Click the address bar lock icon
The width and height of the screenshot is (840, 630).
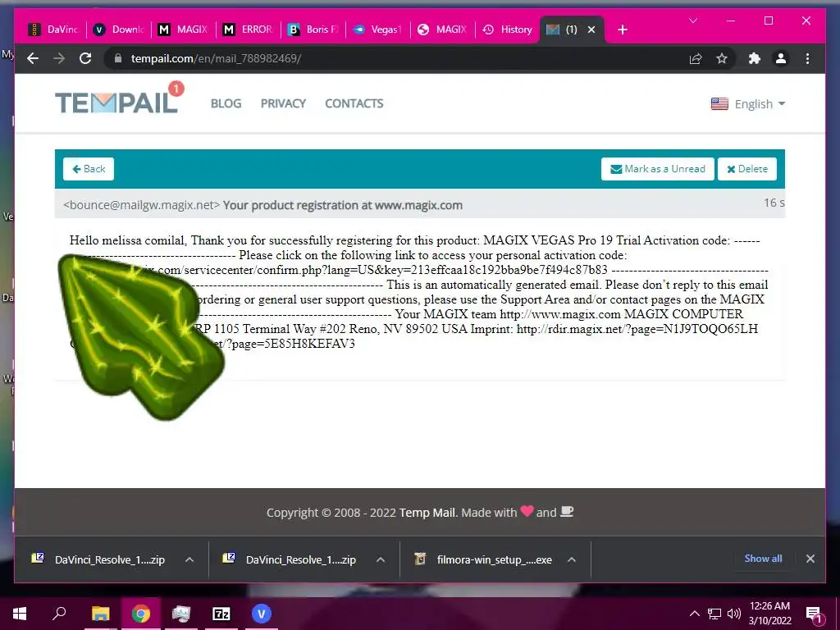pos(118,58)
